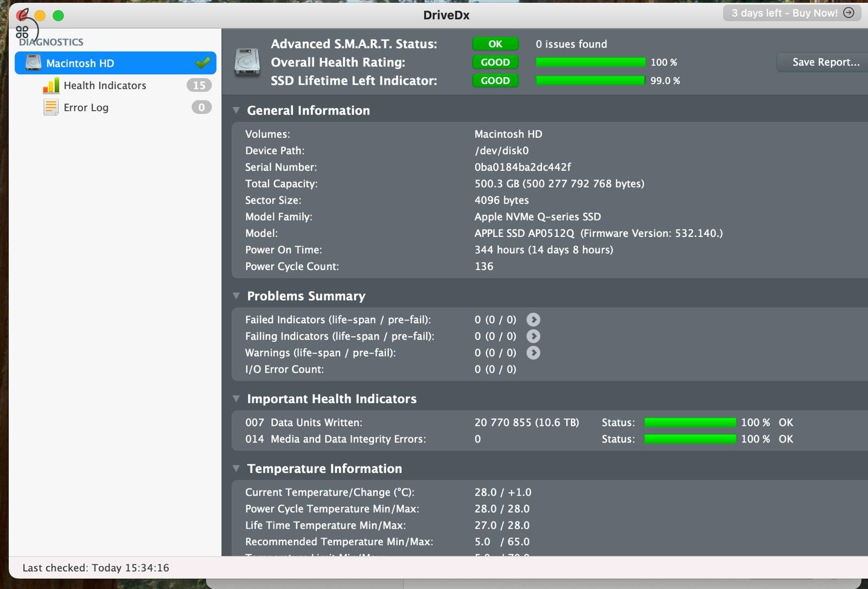Collapse the Problems Summary section
868x589 pixels.
[237, 296]
